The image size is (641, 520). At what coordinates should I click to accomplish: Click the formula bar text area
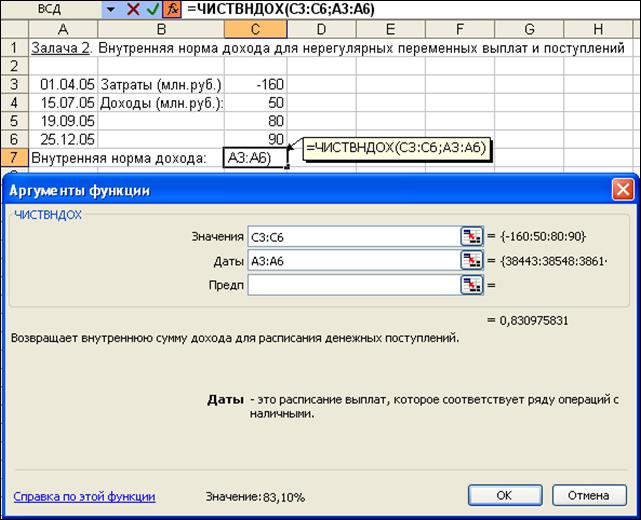pyautogui.click(x=450, y=9)
